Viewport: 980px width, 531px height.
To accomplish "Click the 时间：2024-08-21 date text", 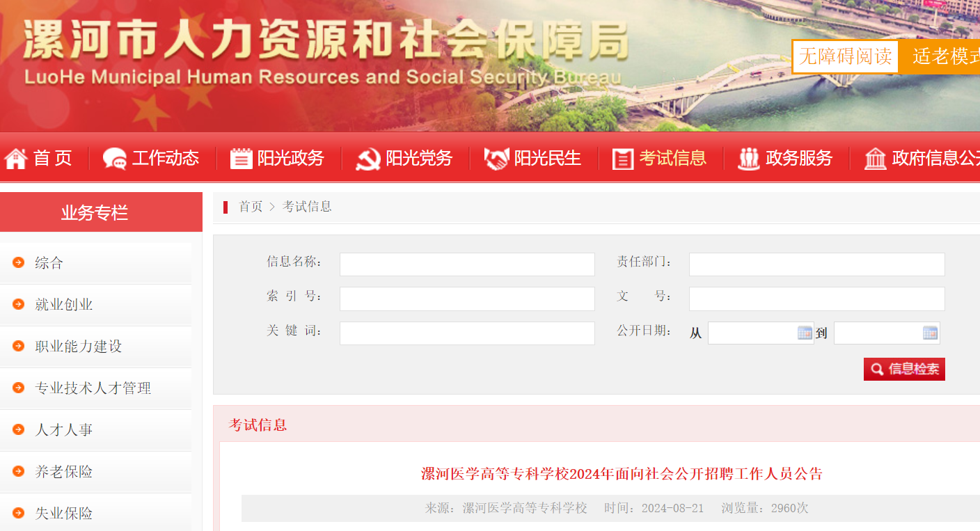I will tap(654, 508).
